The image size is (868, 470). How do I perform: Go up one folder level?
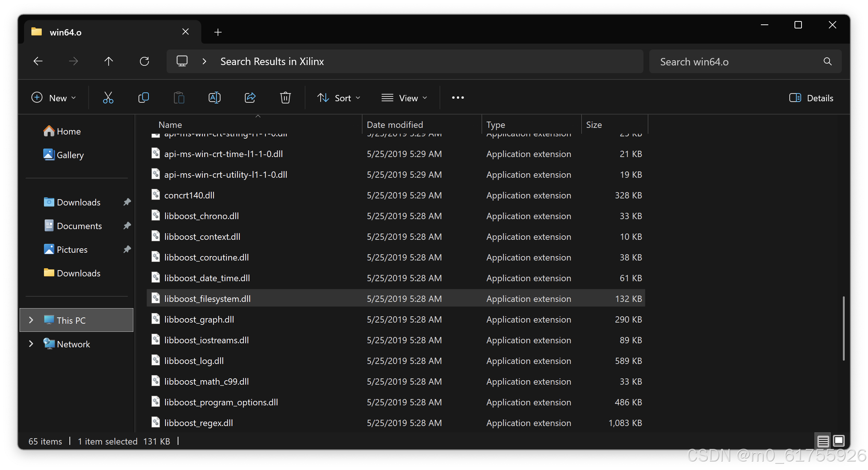(x=109, y=61)
